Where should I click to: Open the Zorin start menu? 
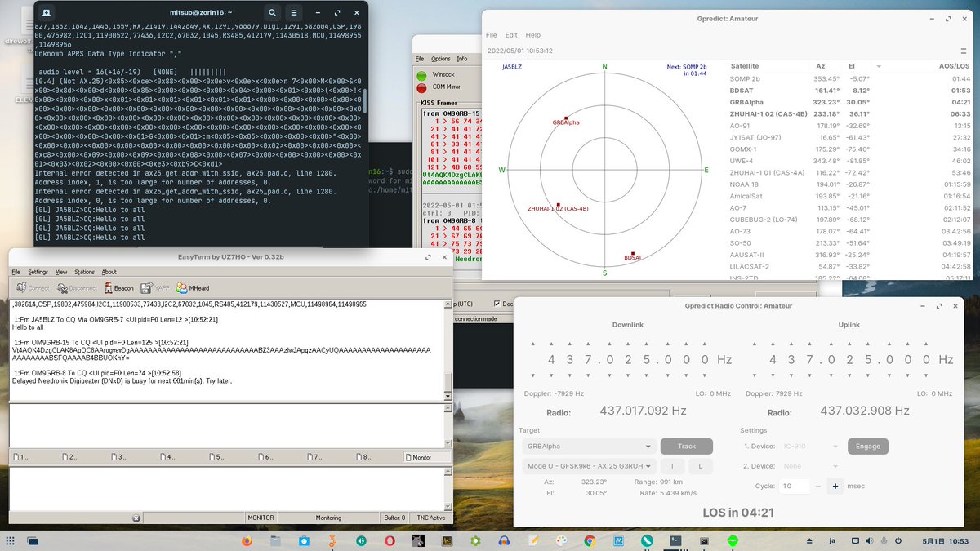(11, 540)
